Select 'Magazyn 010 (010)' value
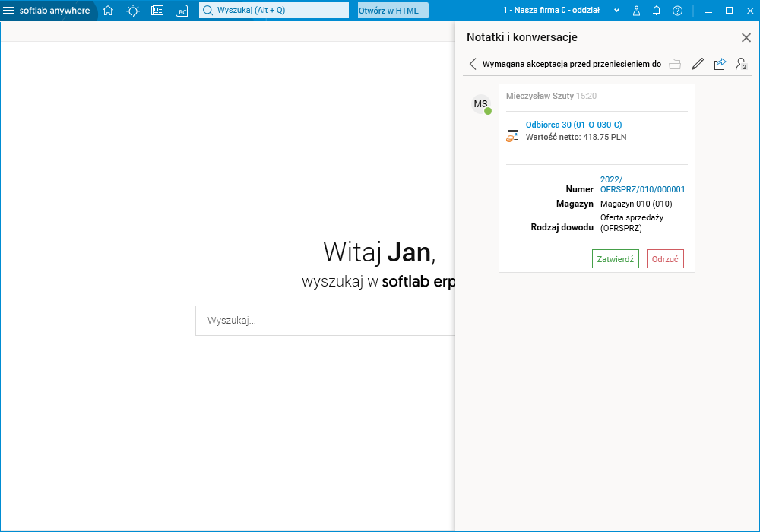 point(636,204)
